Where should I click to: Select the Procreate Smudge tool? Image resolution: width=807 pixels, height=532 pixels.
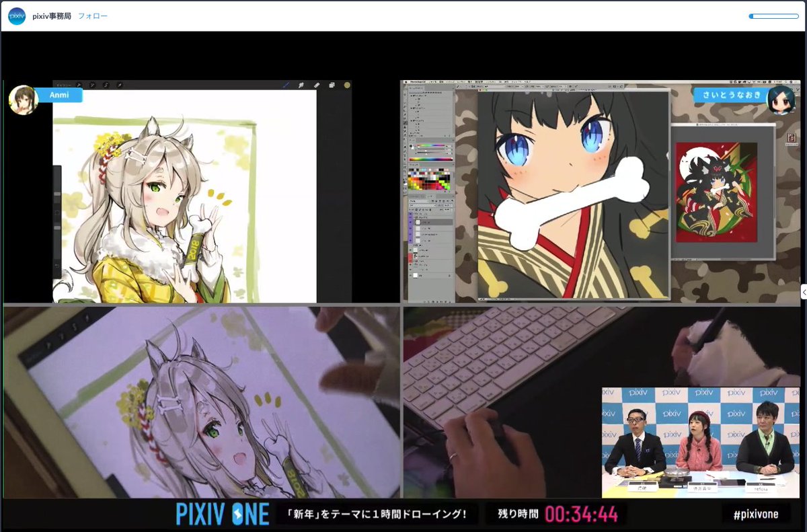pyautogui.click(x=301, y=85)
